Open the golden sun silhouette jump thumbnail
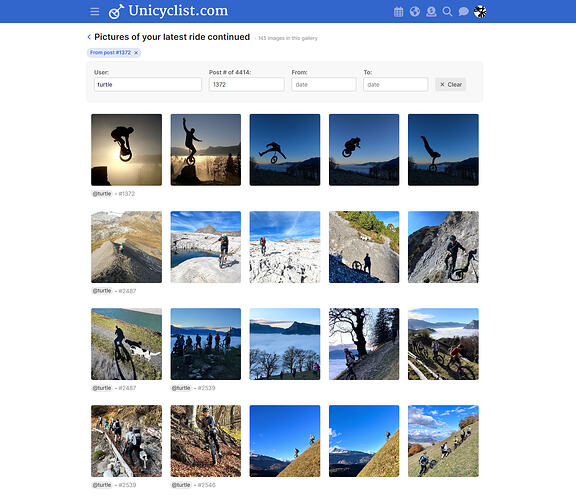 pos(126,150)
